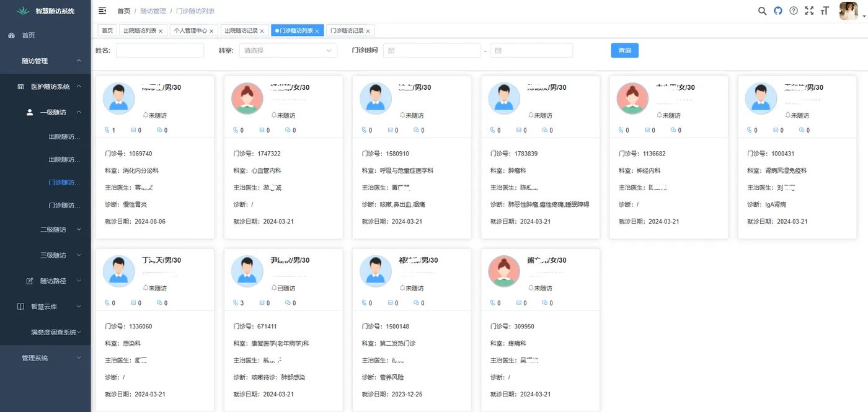Screen dimensions: 868x412
Task: Close the 个人管理中心 tab
Action: click(x=211, y=30)
